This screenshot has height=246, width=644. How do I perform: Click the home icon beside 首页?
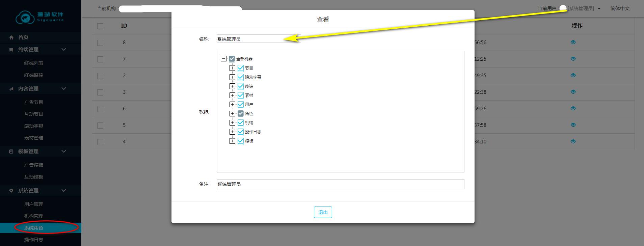11,37
